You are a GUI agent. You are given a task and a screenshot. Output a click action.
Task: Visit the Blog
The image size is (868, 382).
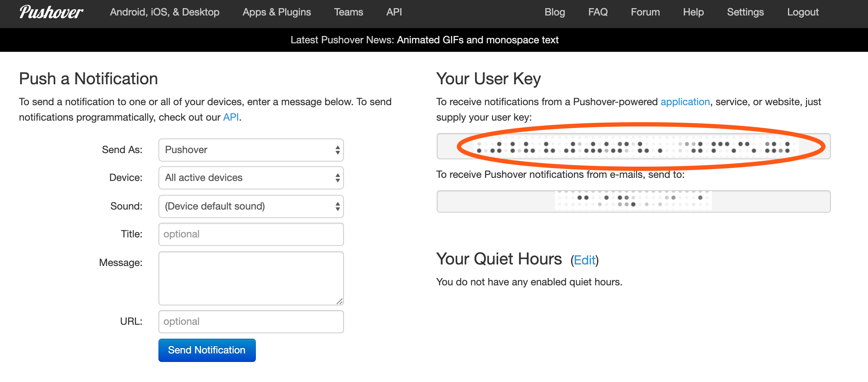555,12
